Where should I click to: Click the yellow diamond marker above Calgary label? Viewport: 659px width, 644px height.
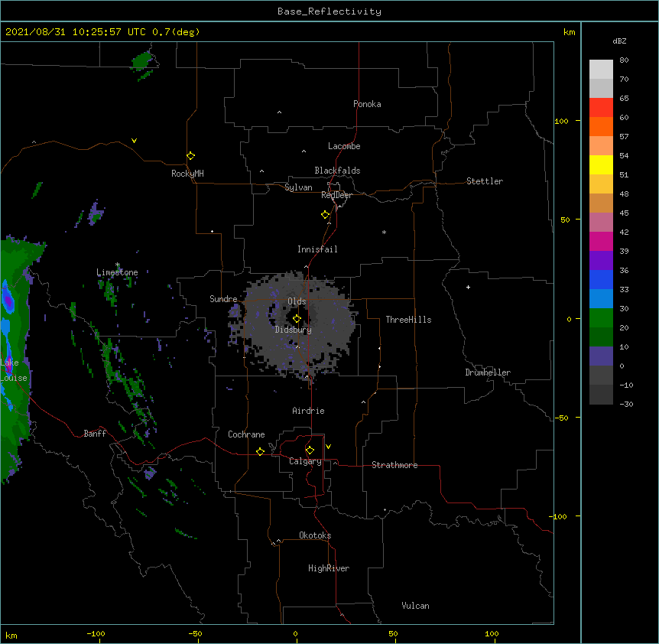(x=310, y=450)
